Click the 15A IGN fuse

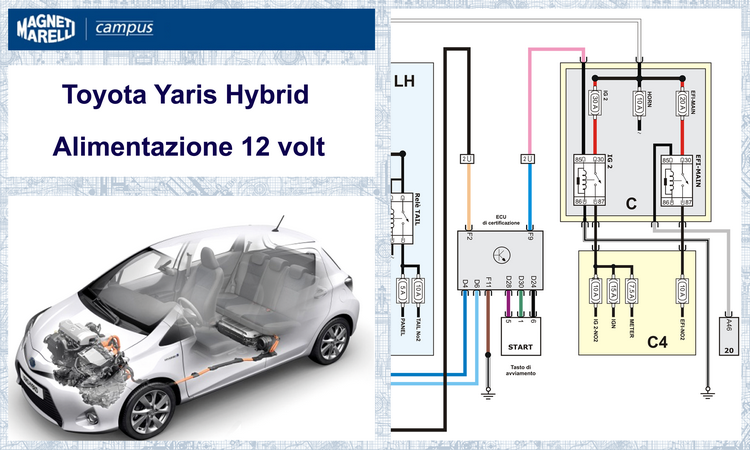pos(613,290)
